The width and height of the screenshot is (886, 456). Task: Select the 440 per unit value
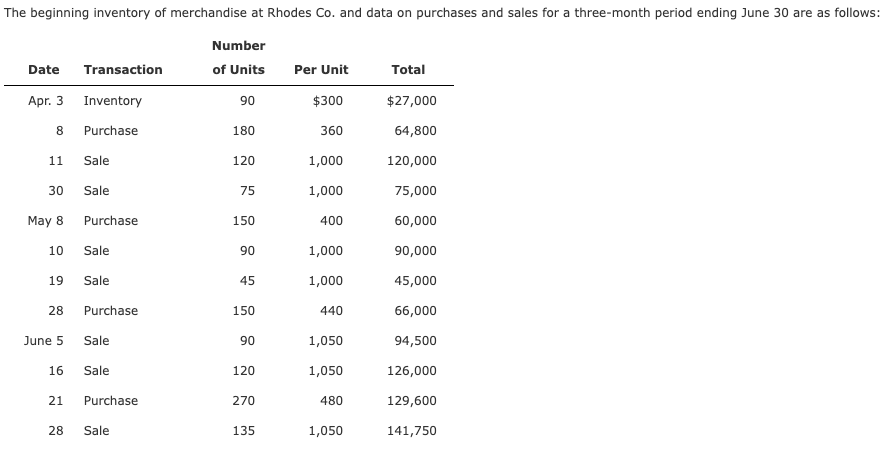[331, 311]
